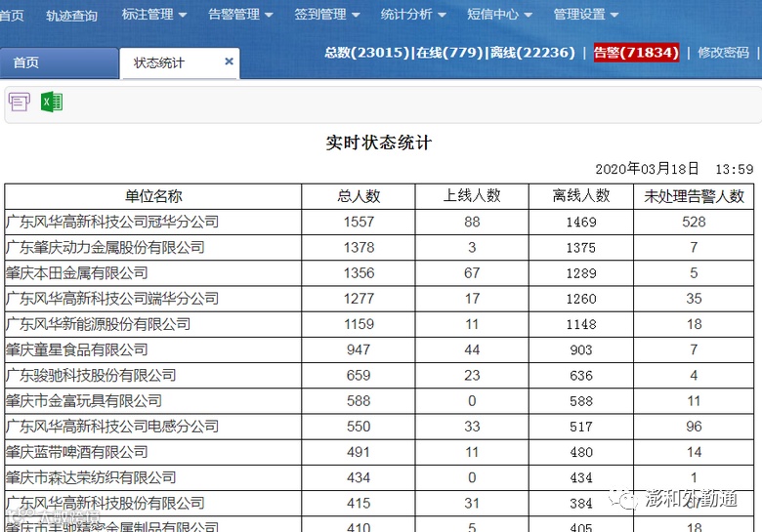Screen dimensions: 762x532
Task: Click unhandled alarm count 35
Action: pyautogui.click(x=694, y=299)
